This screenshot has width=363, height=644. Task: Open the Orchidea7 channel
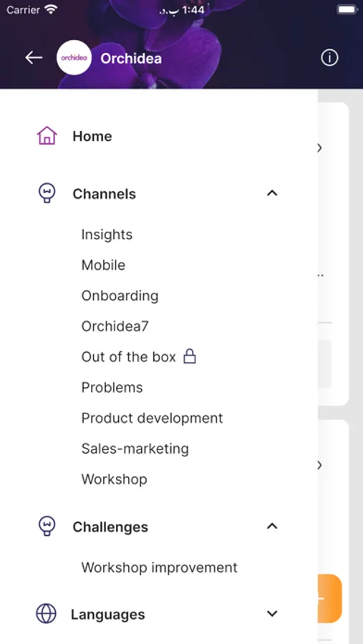click(x=115, y=326)
